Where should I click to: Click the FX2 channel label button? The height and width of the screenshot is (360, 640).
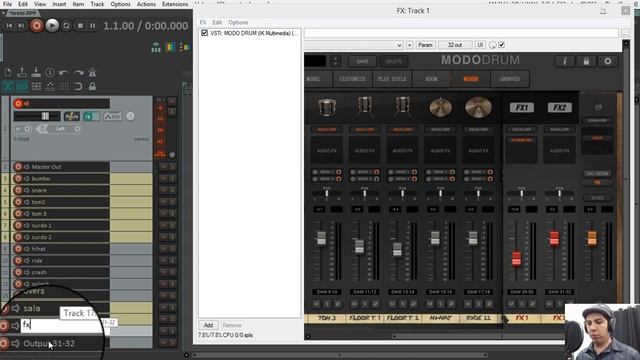pyautogui.click(x=560, y=108)
